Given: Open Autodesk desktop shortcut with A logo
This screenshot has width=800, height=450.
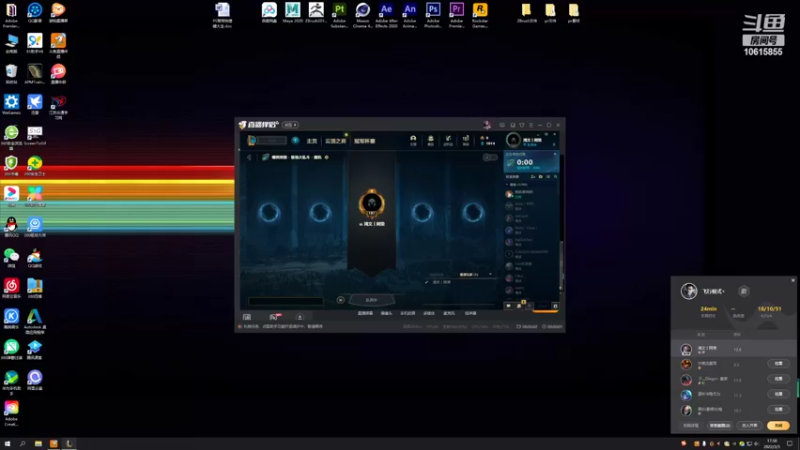Looking at the screenshot, I should [x=35, y=320].
